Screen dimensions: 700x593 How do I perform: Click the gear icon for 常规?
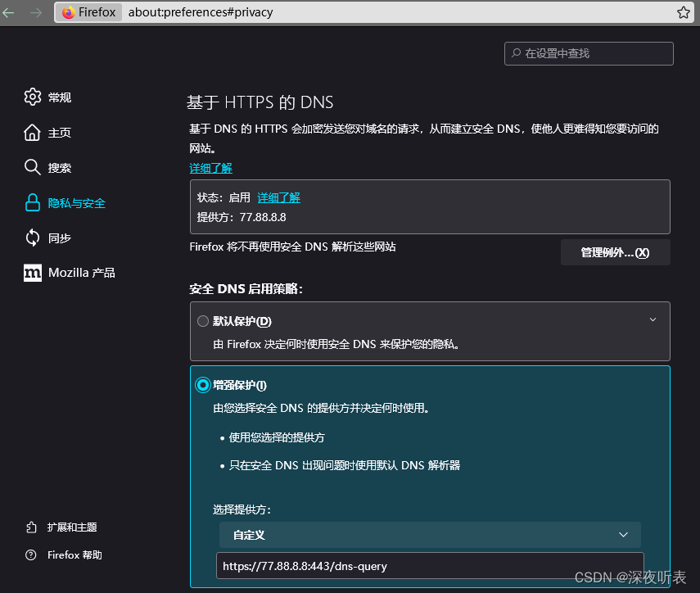pyautogui.click(x=33, y=97)
